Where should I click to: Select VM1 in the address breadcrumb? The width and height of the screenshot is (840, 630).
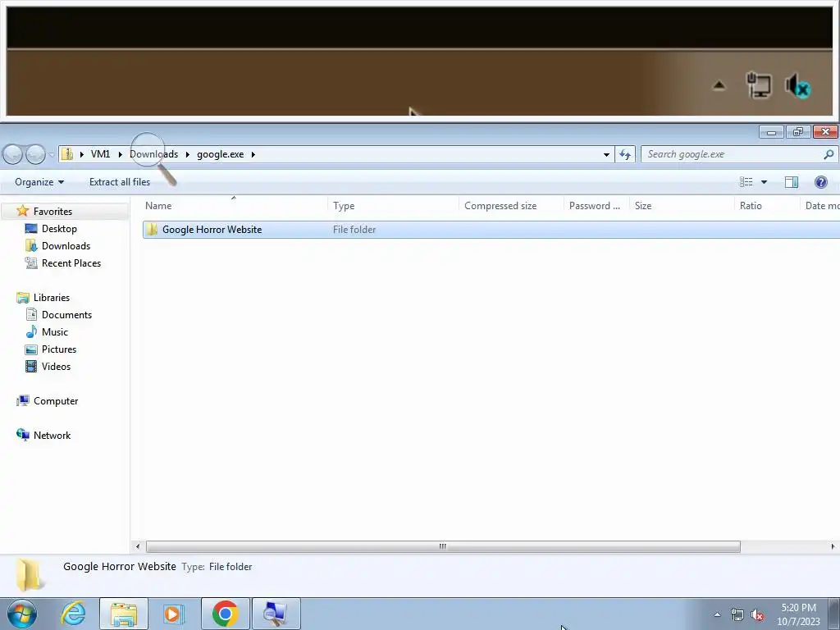[100, 154]
